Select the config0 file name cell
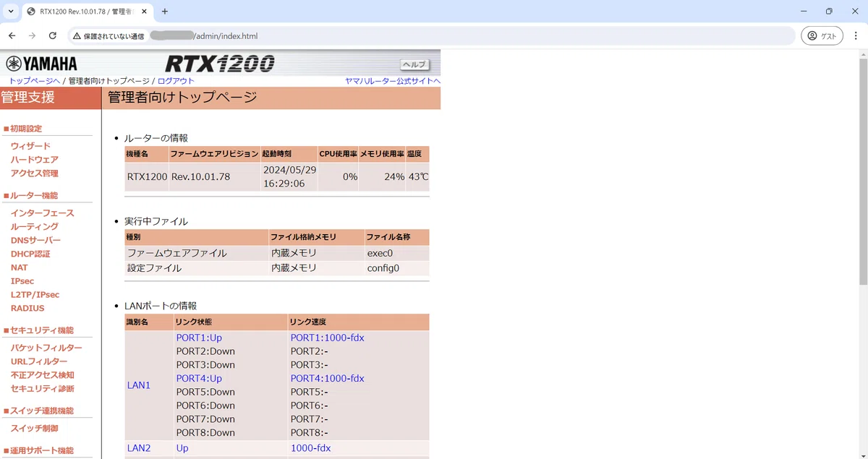Screen dimensions: 868x459 pos(396,268)
